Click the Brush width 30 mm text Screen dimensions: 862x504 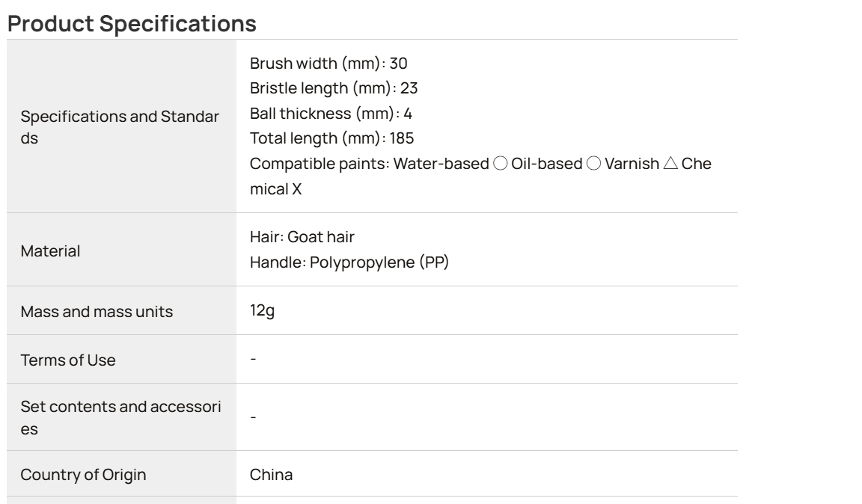(328, 64)
